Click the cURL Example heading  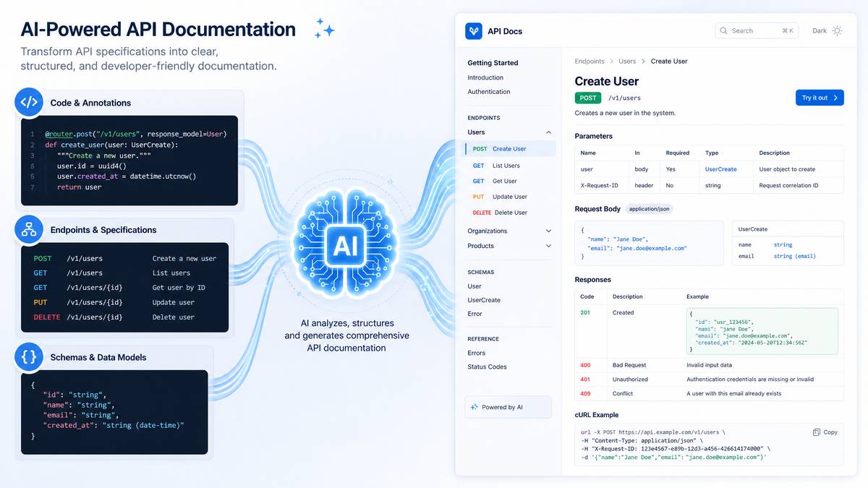pyautogui.click(x=597, y=415)
